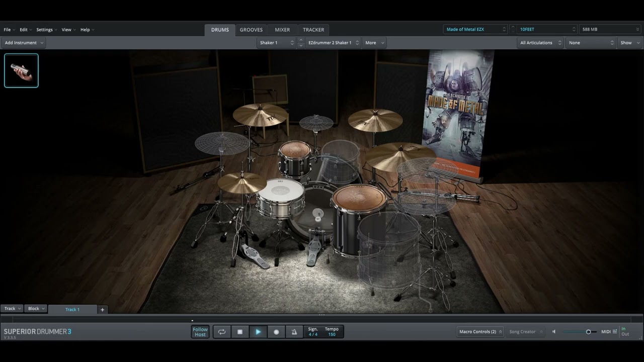Viewport: 644px width, 362px height.
Task: Step instrument selection with stepper arrows
Action: click(301, 43)
